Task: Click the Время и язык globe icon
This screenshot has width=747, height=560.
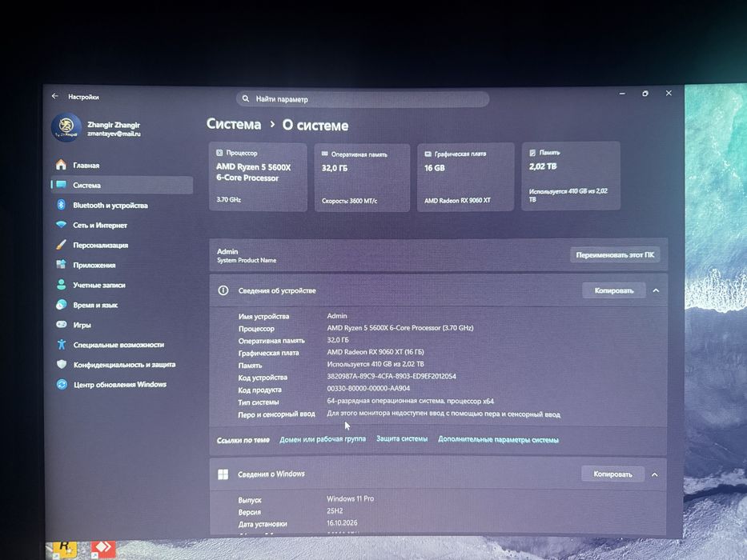Action: pyautogui.click(x=62, y=305)
